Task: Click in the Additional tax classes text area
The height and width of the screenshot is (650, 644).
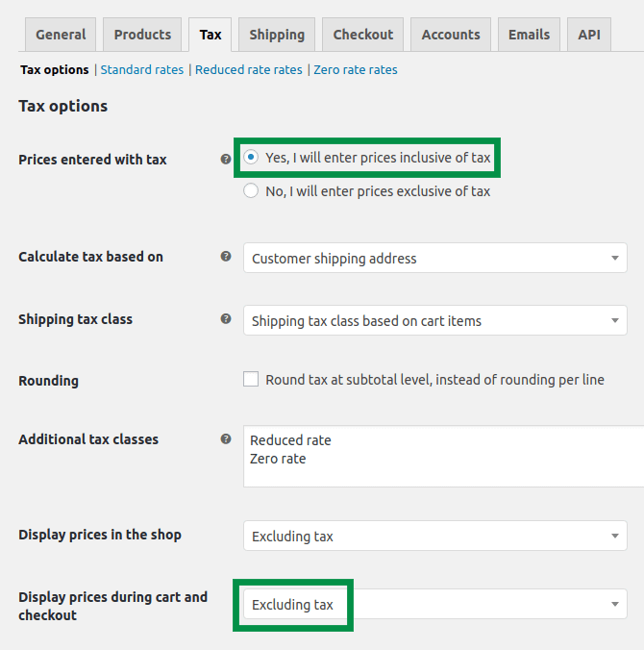Action: point(443,456)
